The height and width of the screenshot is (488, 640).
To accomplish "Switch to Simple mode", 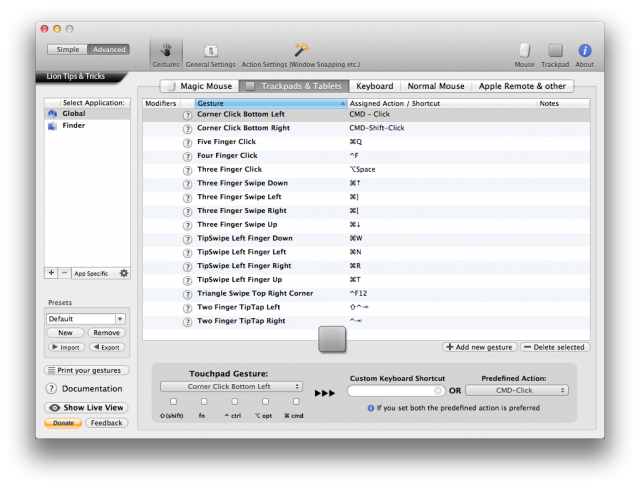I will tap(67, 49).
